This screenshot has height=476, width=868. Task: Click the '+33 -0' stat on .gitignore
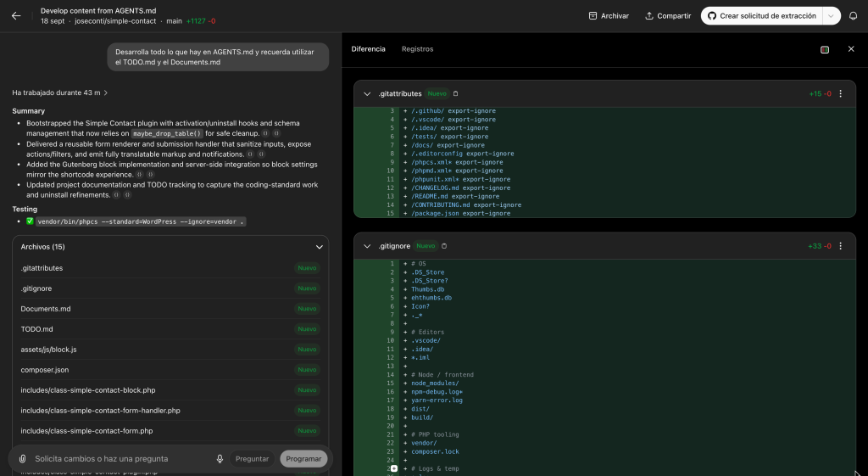coord(820,246)
